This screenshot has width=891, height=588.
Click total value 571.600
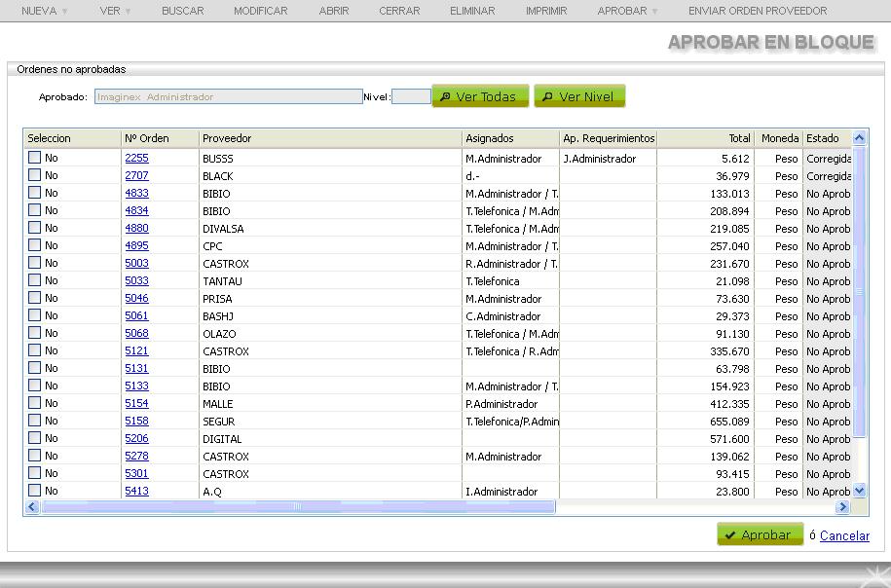(729, 439)
